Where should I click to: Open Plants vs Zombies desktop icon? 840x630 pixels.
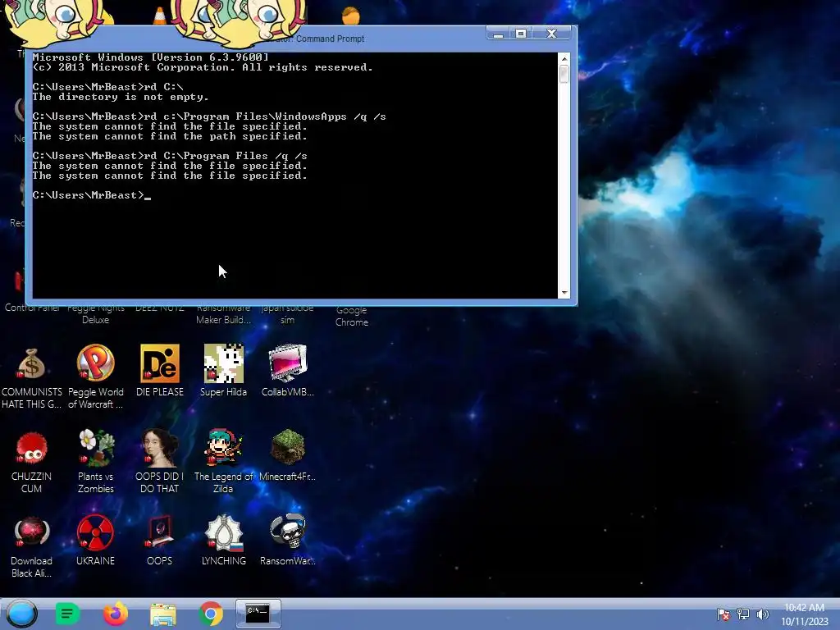click(x=95, y=462)
